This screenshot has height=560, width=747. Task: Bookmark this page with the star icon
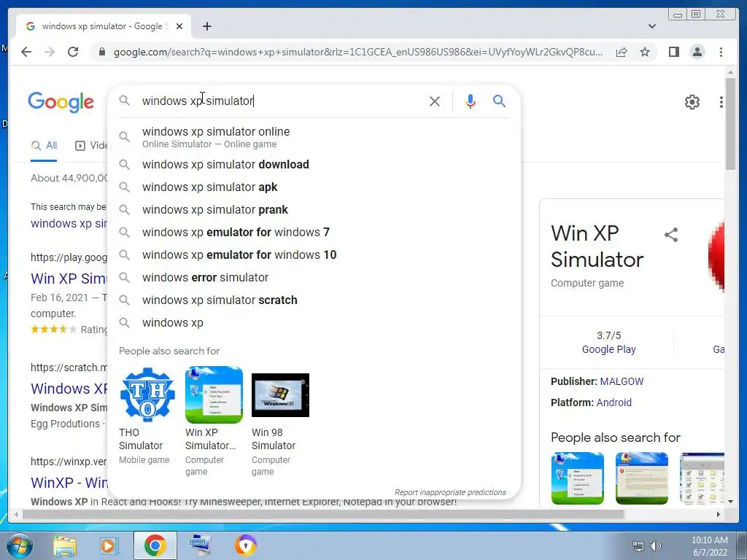[x=645, y=52]
